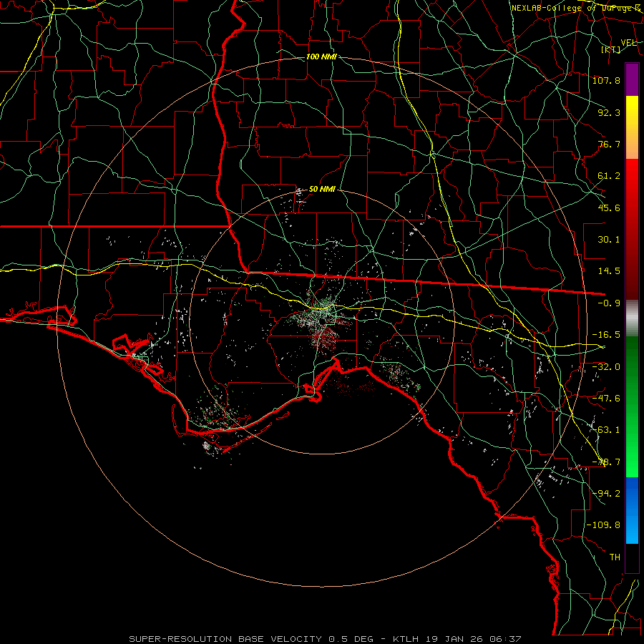
Task: Select the purple segment of the color bar
Action: coord(632,79)
